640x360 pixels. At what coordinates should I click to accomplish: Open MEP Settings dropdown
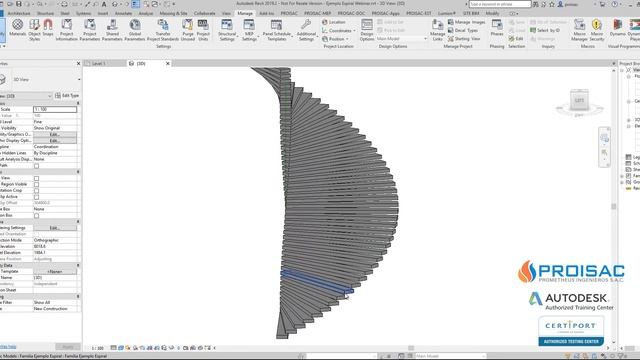click(x=249, y=29)
